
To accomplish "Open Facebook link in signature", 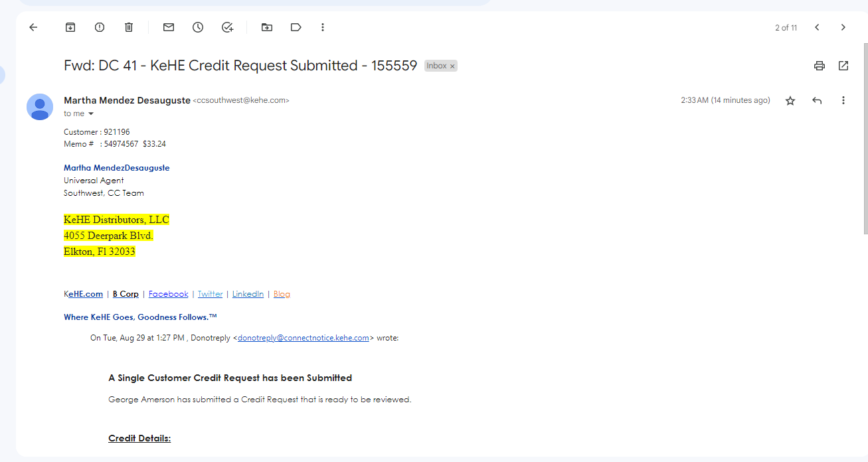I will [169, 294].
